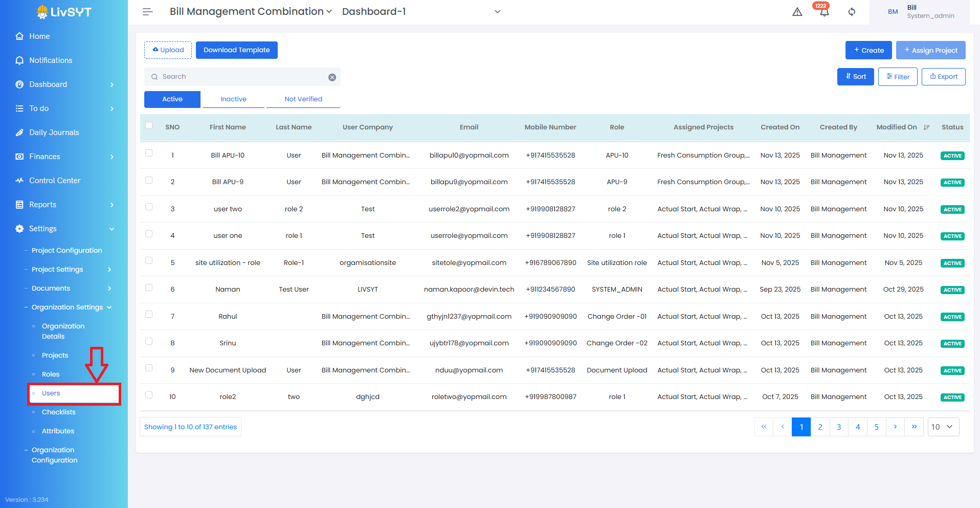Click the Modified On sort icon
The height and width of the screenshot is (508, 980).
point(926,127)
